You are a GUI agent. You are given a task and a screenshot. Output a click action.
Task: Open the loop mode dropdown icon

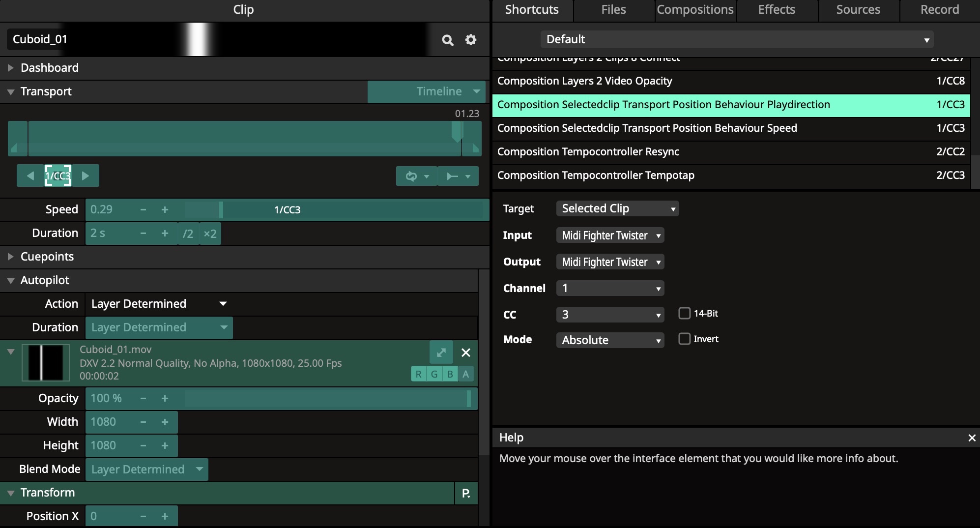click(416, 176)
